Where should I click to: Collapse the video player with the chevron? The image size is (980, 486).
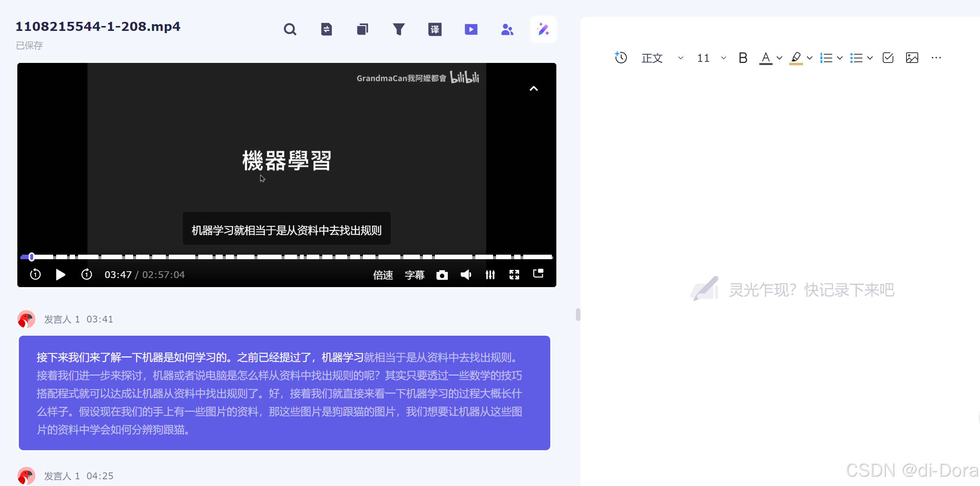533,89
